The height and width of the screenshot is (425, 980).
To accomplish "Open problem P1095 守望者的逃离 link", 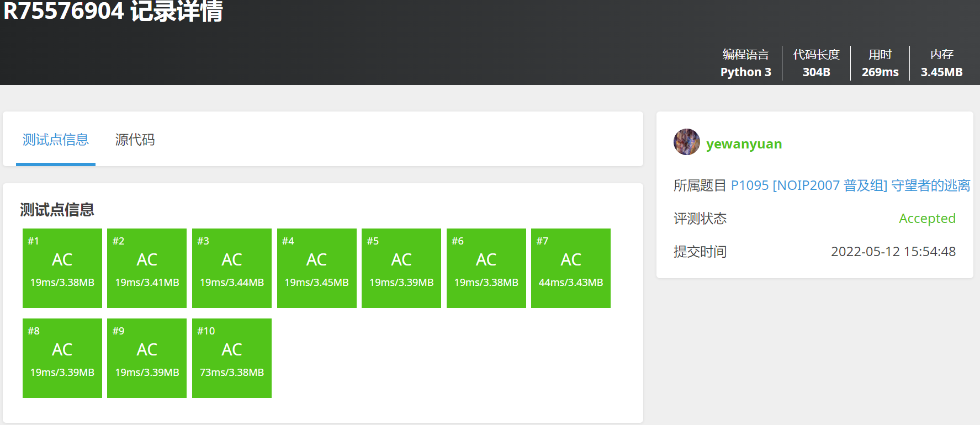I will pyautogui.click(x=850, y=185).
